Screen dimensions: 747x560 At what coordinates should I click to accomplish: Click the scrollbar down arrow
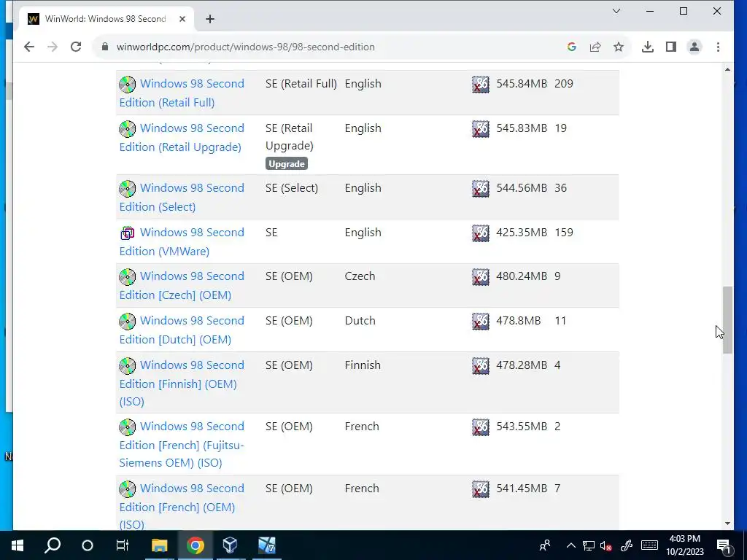727,524
